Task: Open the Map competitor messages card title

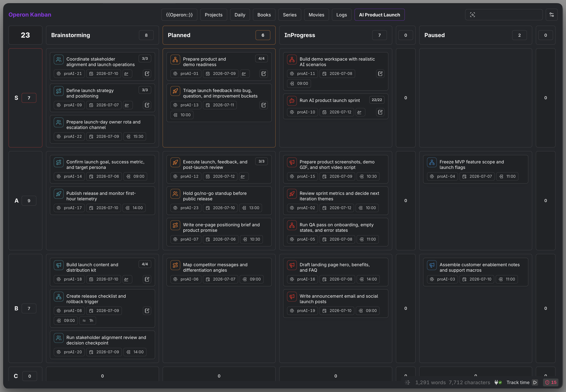Action: coord(215,267)
